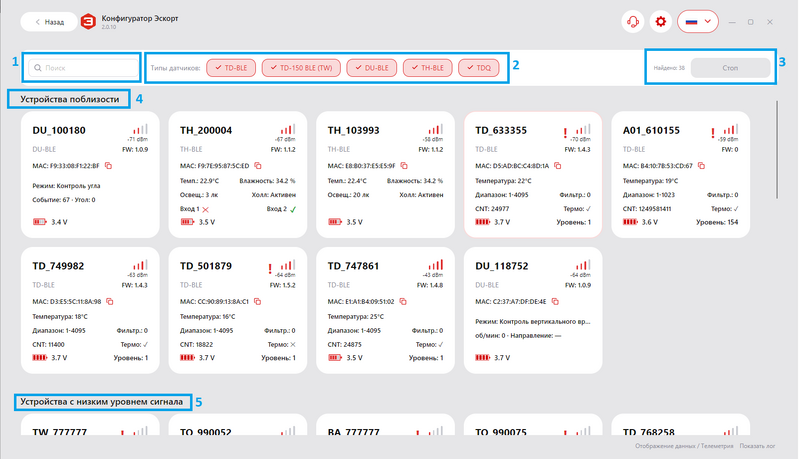Expand the language flag dropdown
Image resolution: width=800 pixels, height=459 pixels.
(x=698, y=22)
